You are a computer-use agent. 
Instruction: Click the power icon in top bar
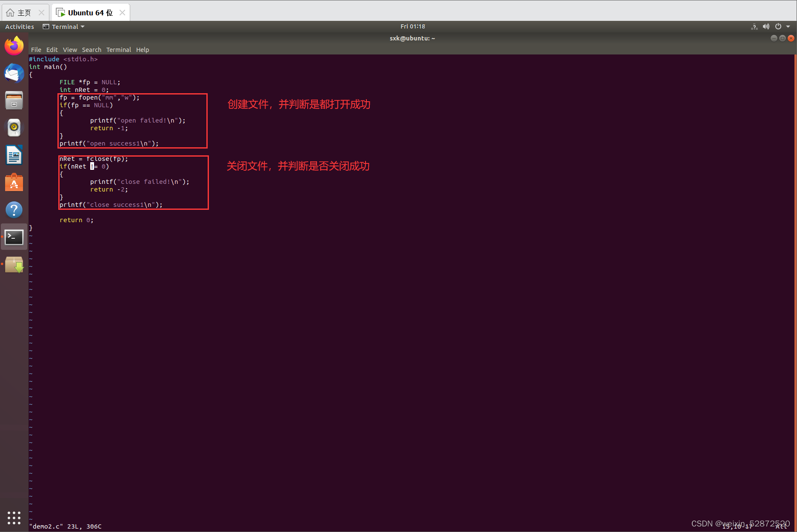point(778,26)
